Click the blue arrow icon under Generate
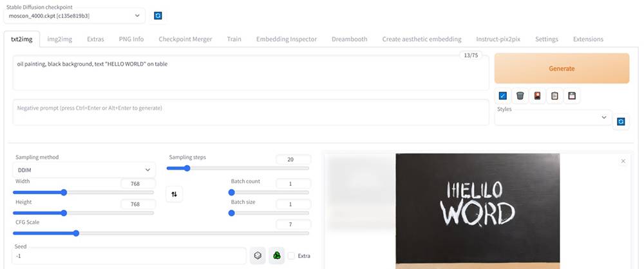 [503, 96]
